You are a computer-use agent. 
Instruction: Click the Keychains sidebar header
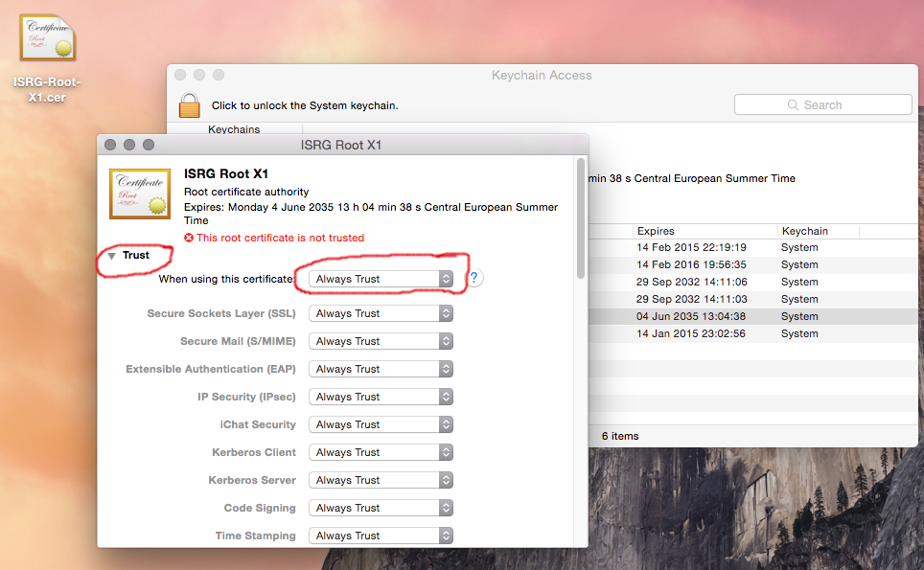pyautogui.click(x=234, y=129)
